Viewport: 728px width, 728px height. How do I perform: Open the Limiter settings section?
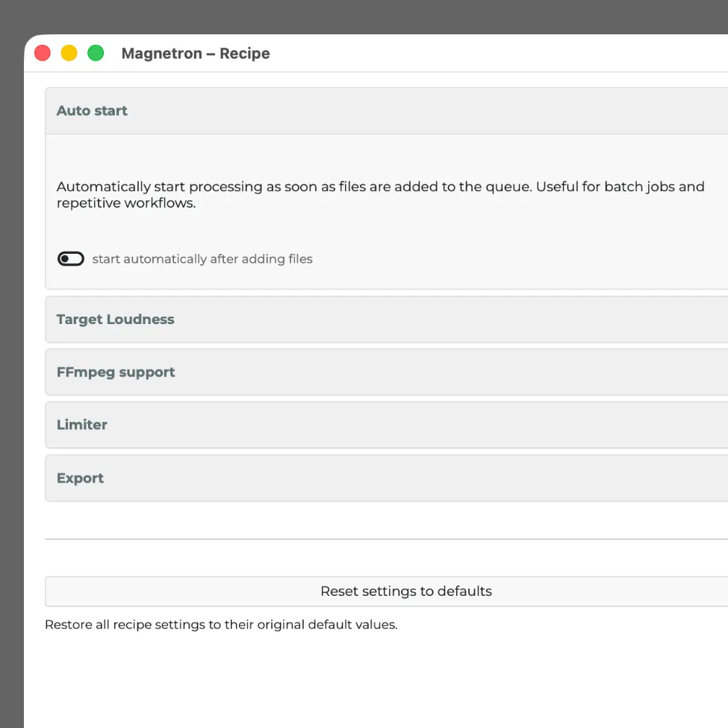pos(82,425)
